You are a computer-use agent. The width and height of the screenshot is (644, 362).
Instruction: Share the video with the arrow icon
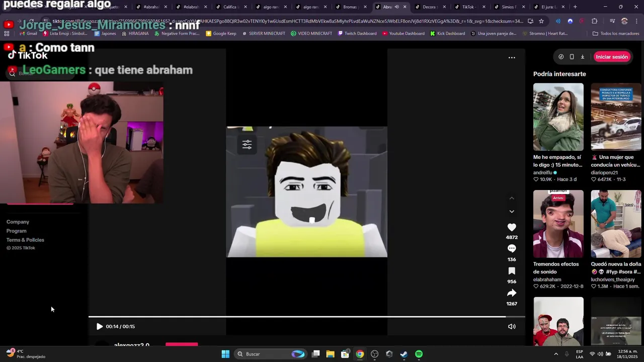(512, 293)
